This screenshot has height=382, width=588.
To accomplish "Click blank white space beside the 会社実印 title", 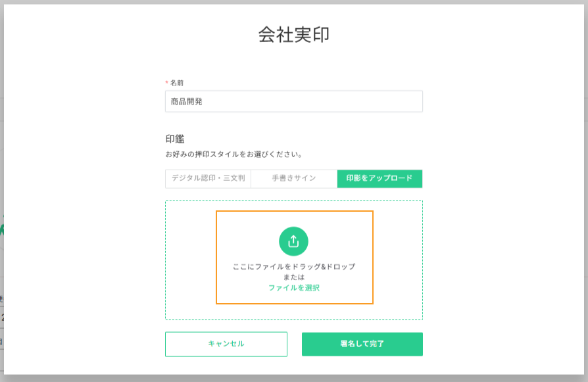I will pos(450,34).
